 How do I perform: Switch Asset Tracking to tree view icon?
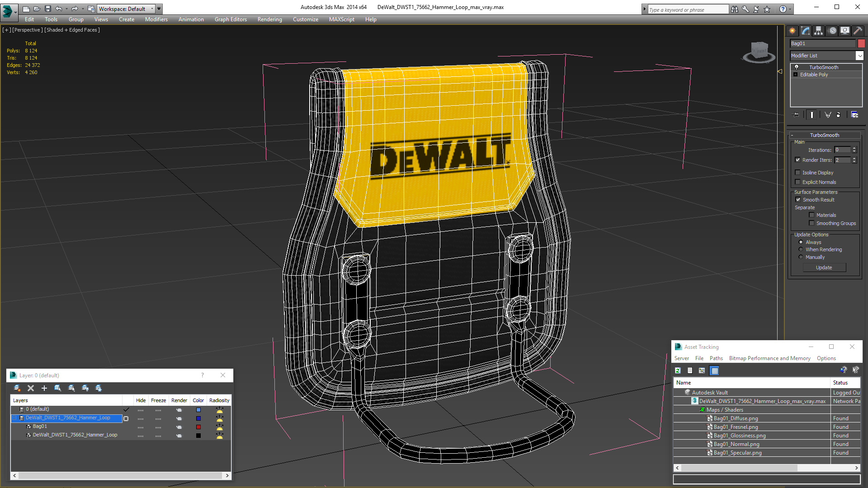pos(702,371)
